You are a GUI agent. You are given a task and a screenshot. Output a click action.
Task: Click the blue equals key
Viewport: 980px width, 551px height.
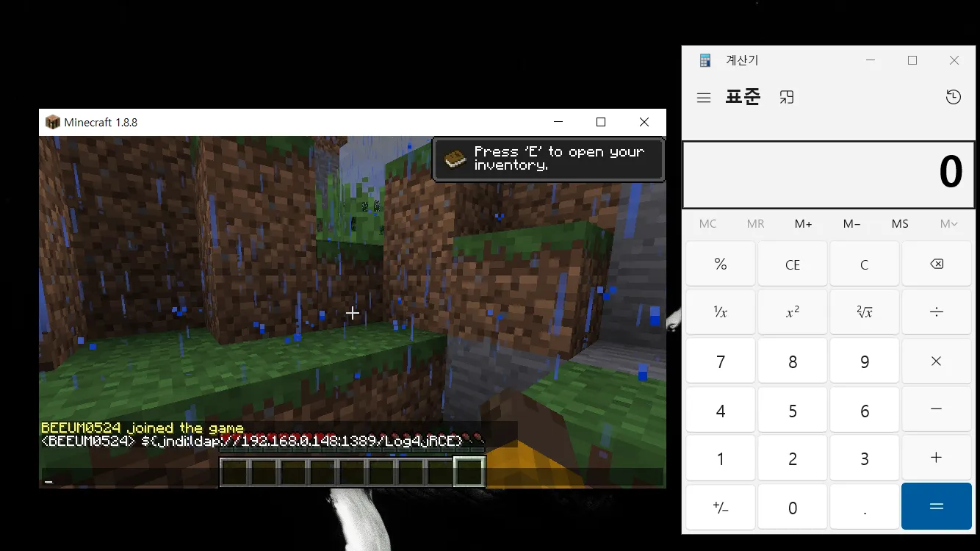point(937,506)
